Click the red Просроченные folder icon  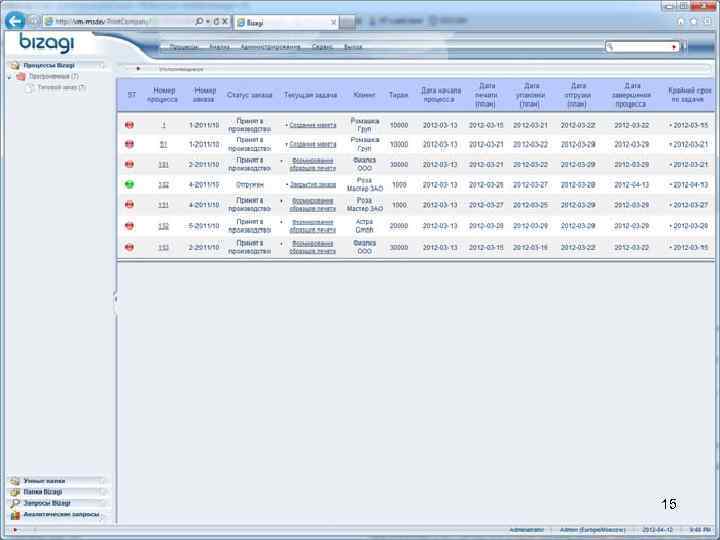(x=21, y=77)
